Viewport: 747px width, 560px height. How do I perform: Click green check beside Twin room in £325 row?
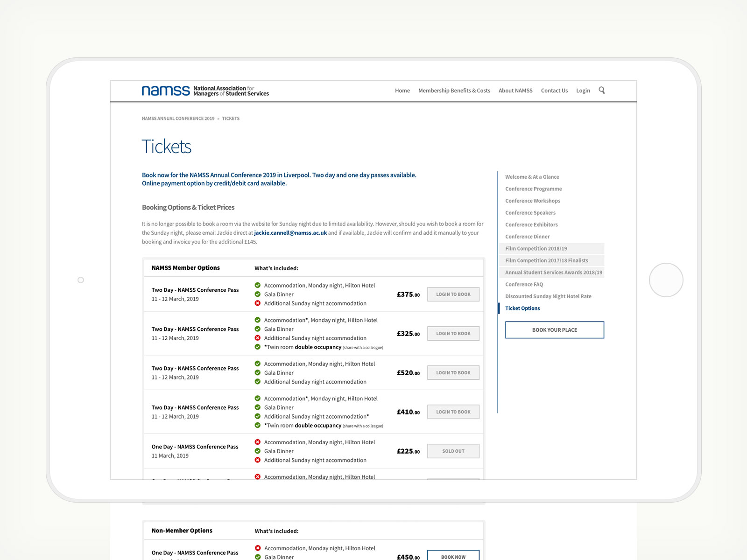click(x=257, y=347)
